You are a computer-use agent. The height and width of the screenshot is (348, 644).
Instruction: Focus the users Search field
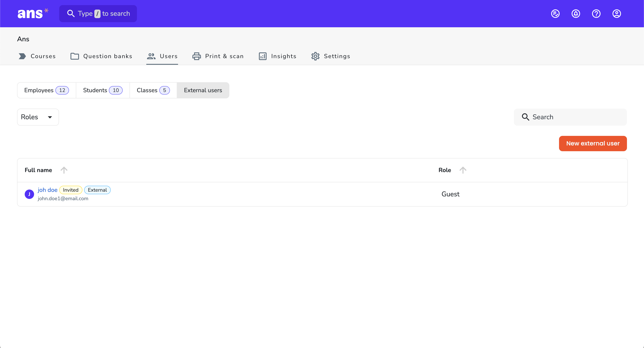tap(570, 117)
